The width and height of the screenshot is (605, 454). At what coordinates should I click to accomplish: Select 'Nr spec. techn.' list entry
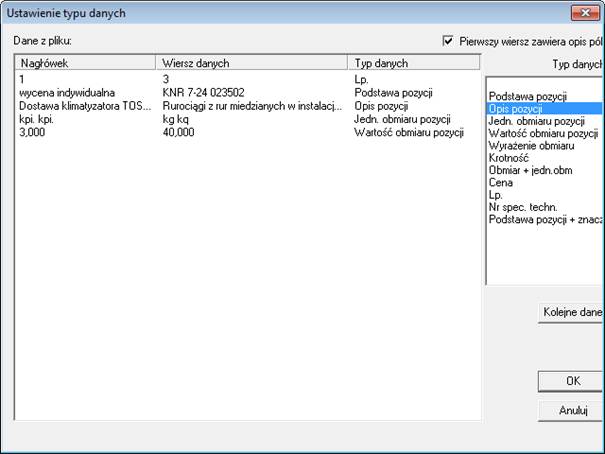coord(522,207)
